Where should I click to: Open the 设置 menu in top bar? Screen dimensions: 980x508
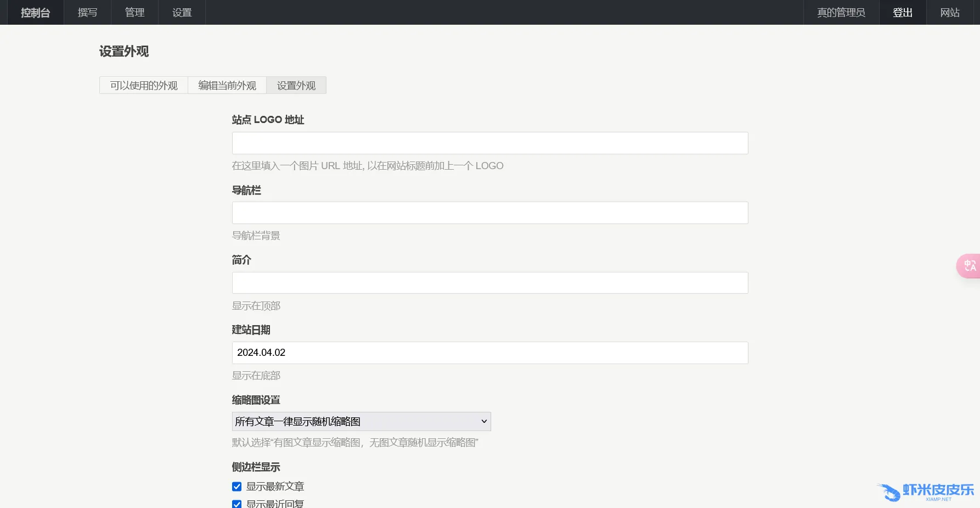click(182, 13)
